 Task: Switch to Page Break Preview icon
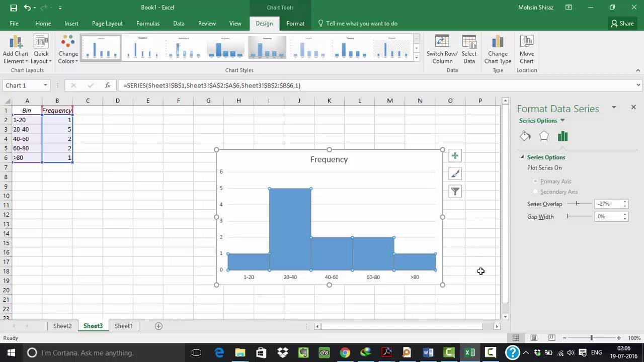coord(551,338)
